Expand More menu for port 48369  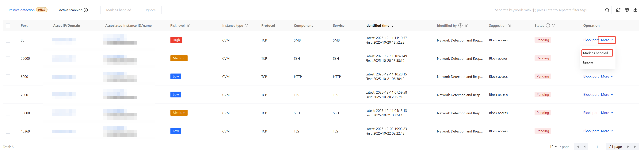[607, 131]
